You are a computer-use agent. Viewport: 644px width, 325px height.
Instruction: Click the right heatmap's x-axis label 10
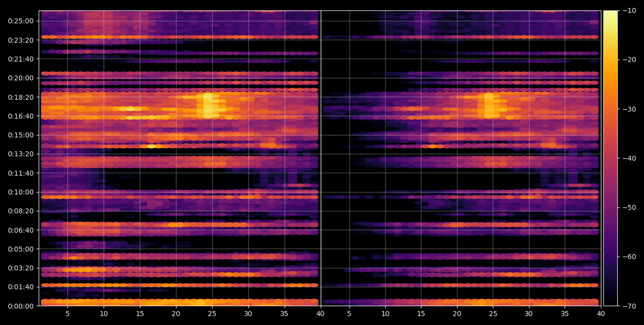click(x=385, y=314)
